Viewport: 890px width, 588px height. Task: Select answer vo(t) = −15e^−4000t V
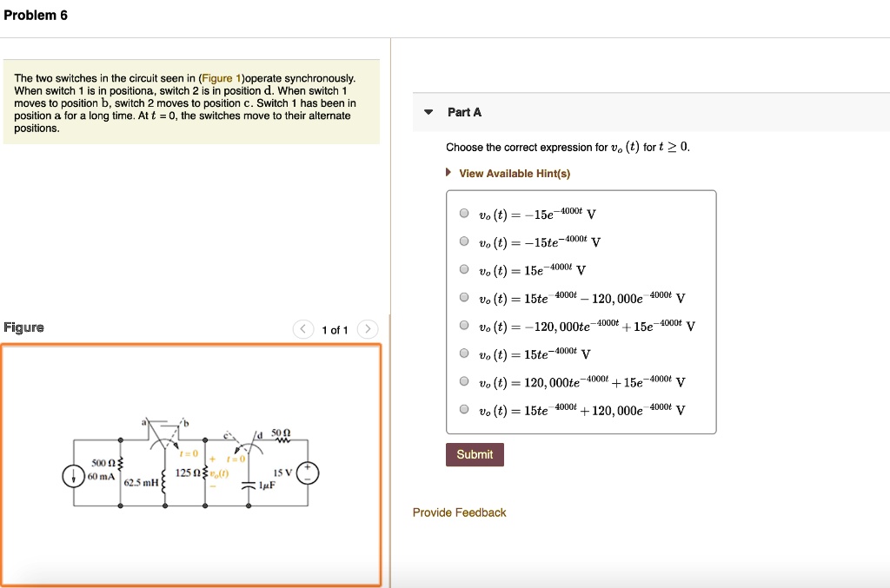[x=463, y=213]
